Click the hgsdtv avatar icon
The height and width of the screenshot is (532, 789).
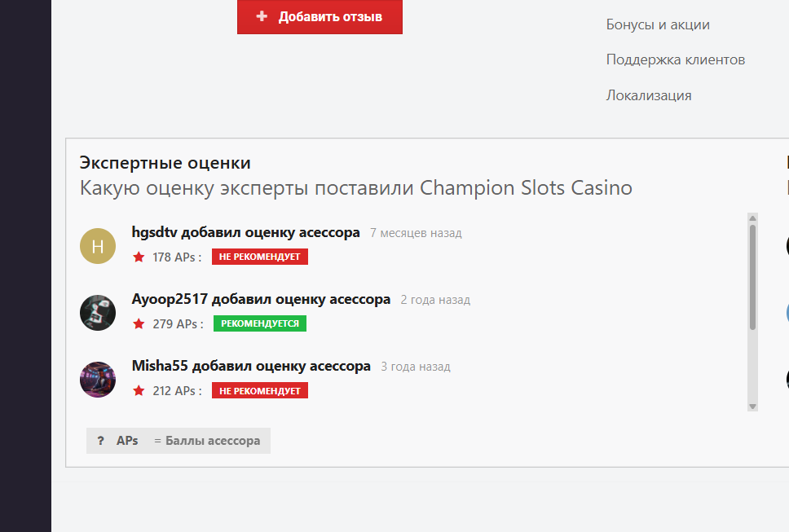click(x=98, y=246)
